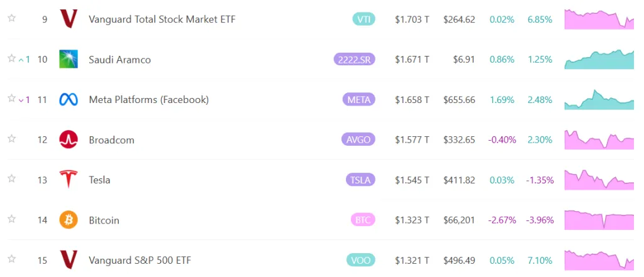The height and width of the screenshot is (277, 644).
Task: Open the Bitcoin price sparkline chart
Action: [599, 220]
